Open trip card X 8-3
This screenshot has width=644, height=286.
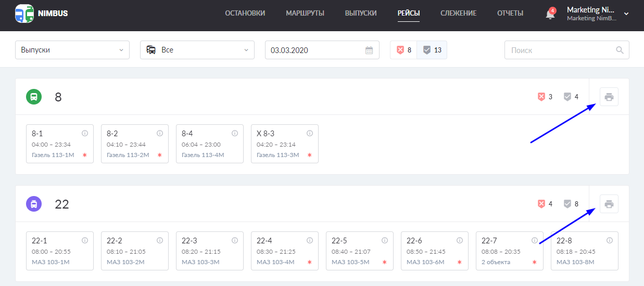click(285, 144)
